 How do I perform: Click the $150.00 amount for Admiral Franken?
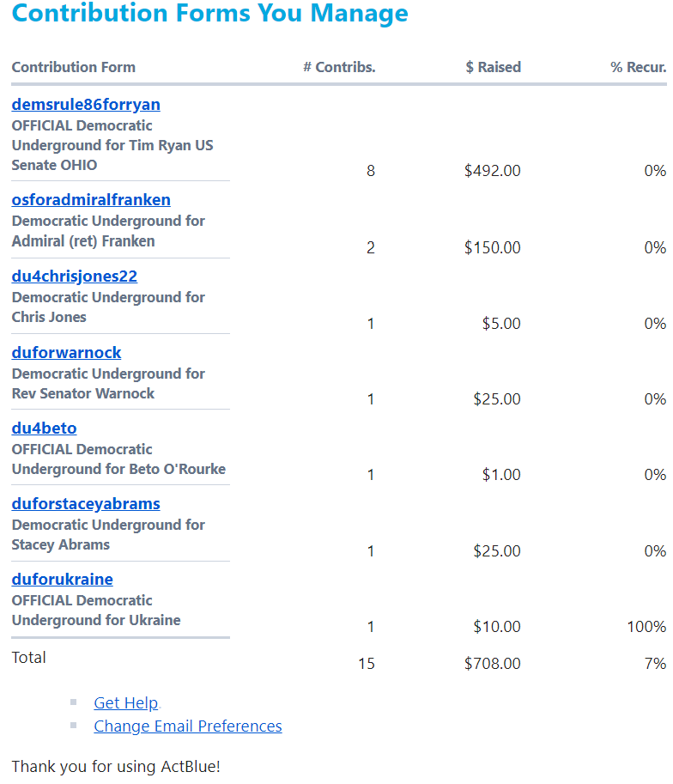[492, 248]
